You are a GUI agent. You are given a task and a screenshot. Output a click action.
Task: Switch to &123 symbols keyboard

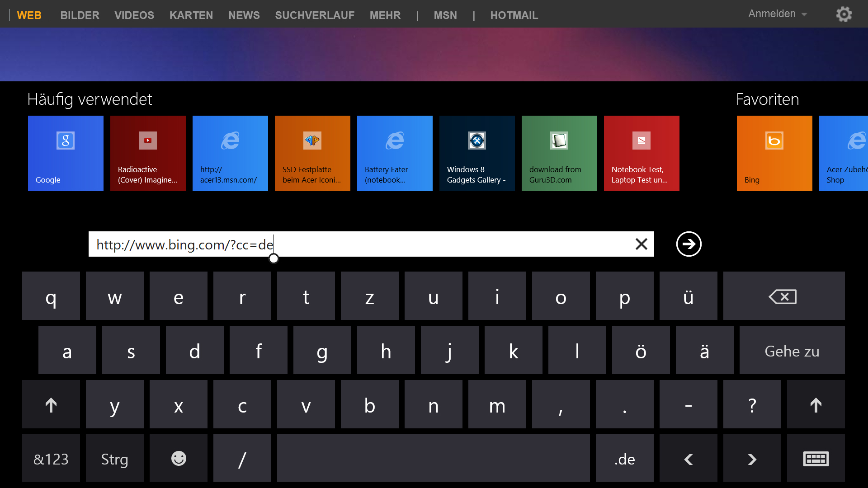coord(51,459)
